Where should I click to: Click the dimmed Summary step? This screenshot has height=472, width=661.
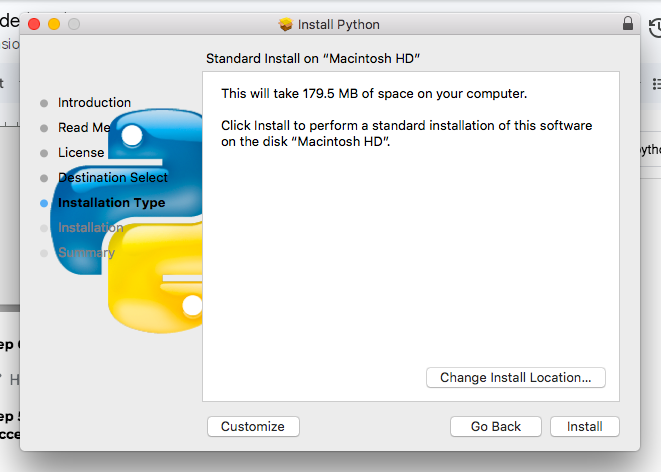pyautogui.click(x=86, y=253)
